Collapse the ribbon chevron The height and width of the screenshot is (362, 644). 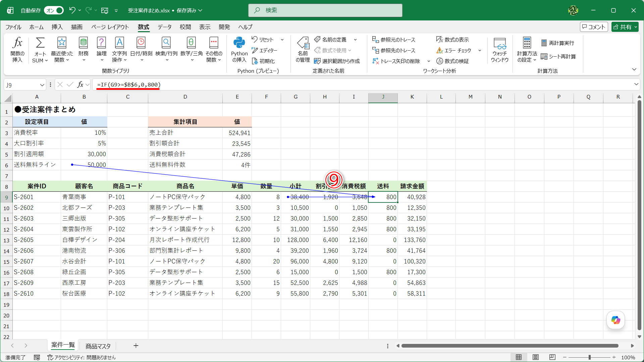[634, 69]
